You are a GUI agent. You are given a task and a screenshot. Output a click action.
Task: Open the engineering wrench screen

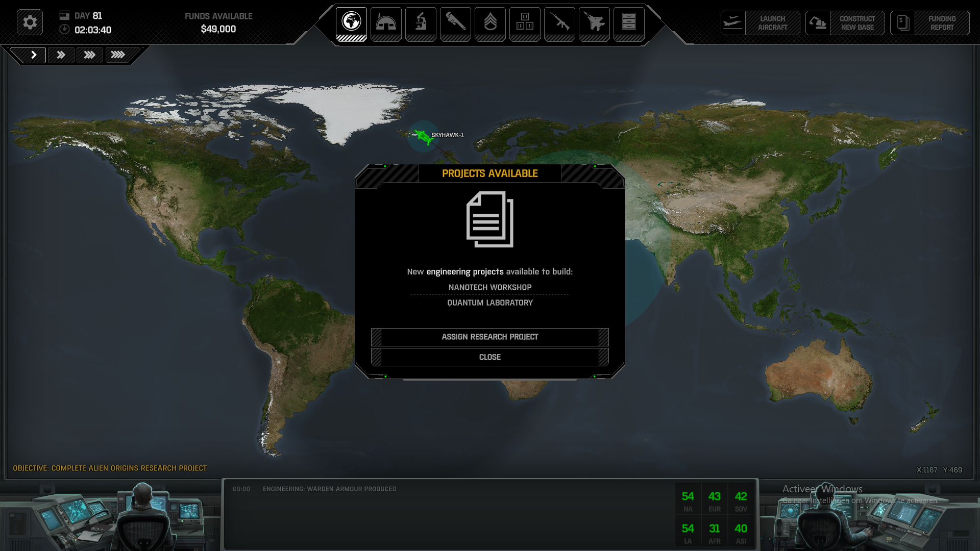[x=455, y=23]
